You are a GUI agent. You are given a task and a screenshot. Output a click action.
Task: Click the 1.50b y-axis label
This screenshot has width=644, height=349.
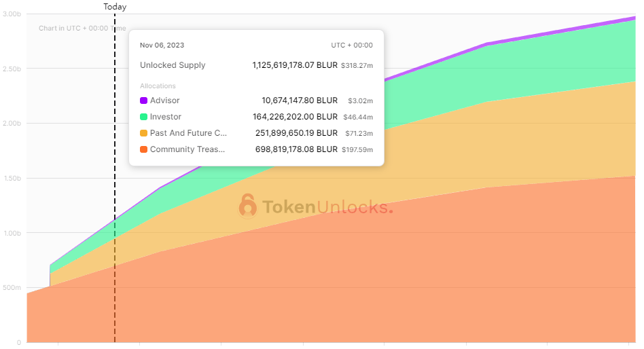click(13, 179)
